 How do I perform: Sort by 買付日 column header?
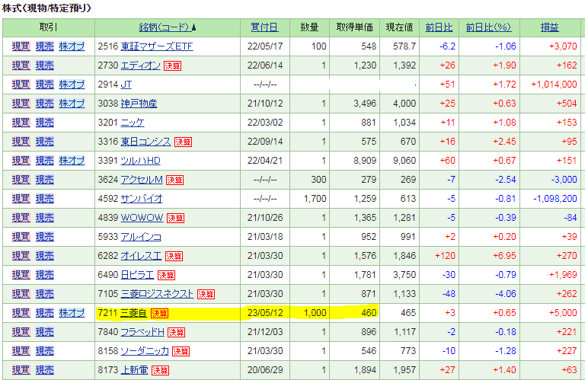pos(264,27)
